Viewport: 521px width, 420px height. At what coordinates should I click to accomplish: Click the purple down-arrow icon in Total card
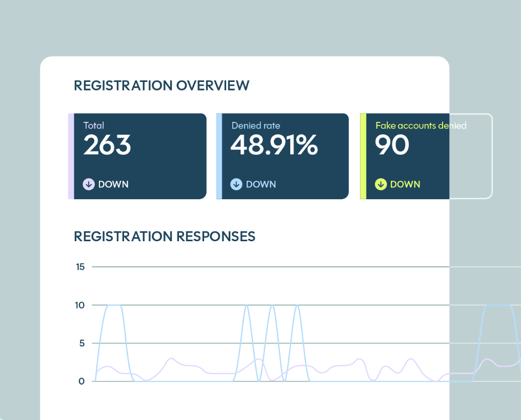[89, 184]
